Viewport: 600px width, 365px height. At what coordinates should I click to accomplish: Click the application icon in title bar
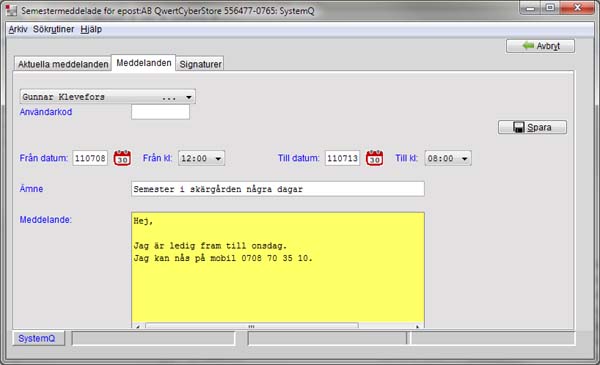click(x=11, y=11)
